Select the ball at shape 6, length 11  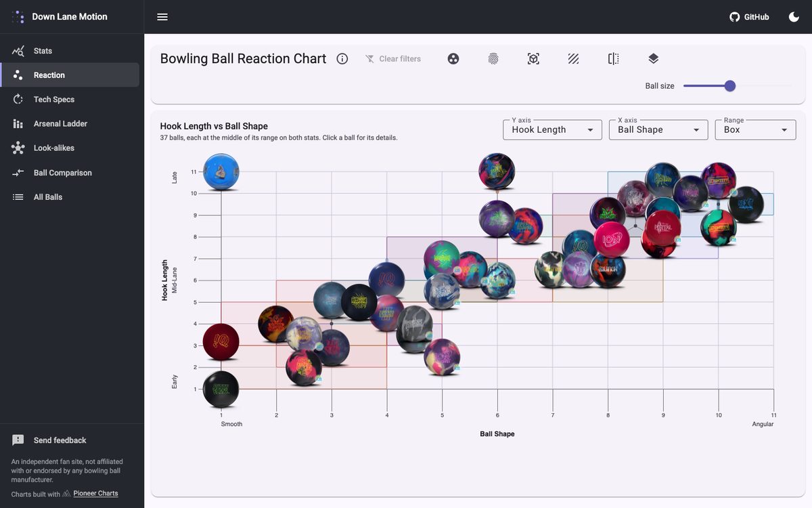(497, 171)
